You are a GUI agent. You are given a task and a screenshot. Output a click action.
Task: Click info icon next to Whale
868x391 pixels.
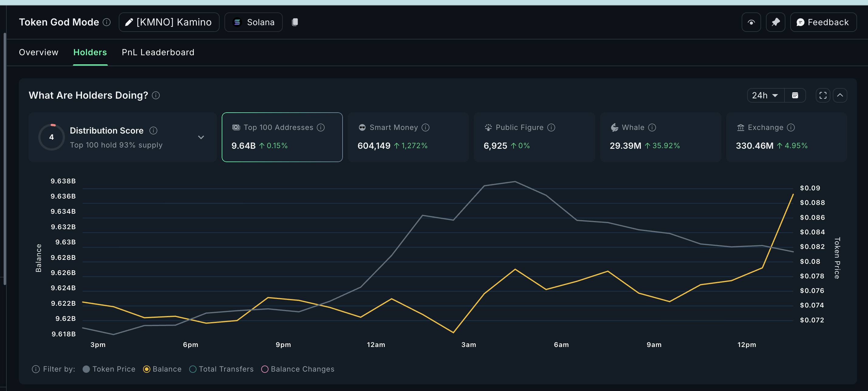(x=652, y=127)
